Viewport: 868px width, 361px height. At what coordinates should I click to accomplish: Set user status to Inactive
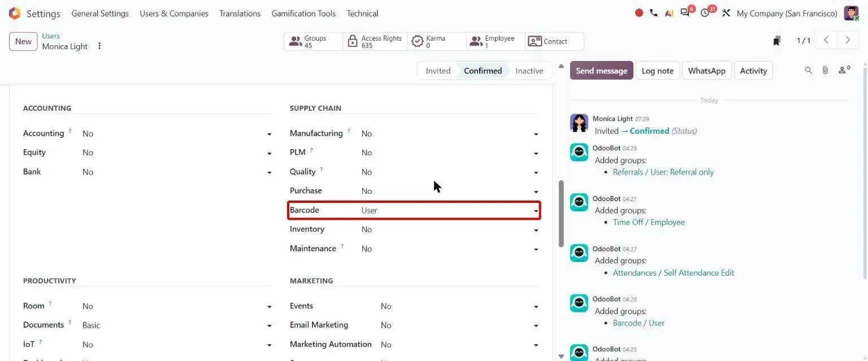(x=529, y=71)
